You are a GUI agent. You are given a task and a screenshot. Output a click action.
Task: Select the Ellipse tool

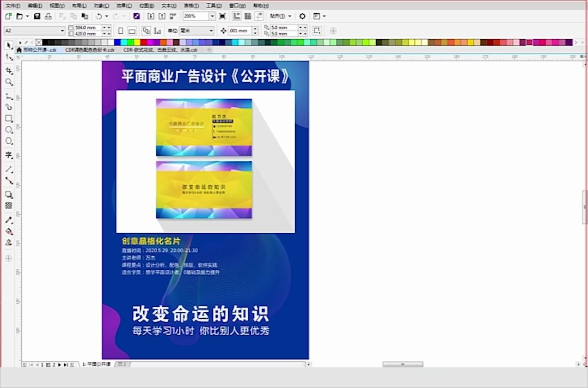8,128
